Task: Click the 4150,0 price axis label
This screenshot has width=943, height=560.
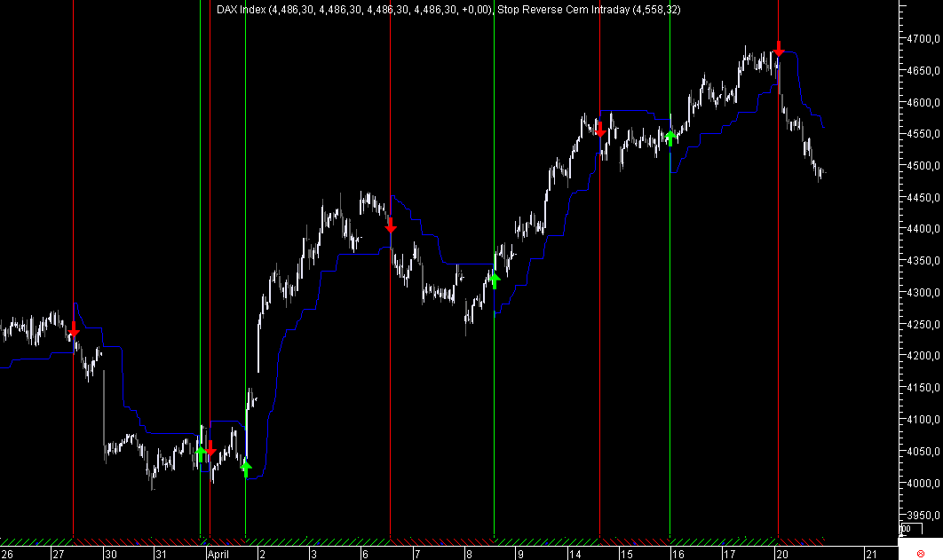Action: (x=923, y=388)
